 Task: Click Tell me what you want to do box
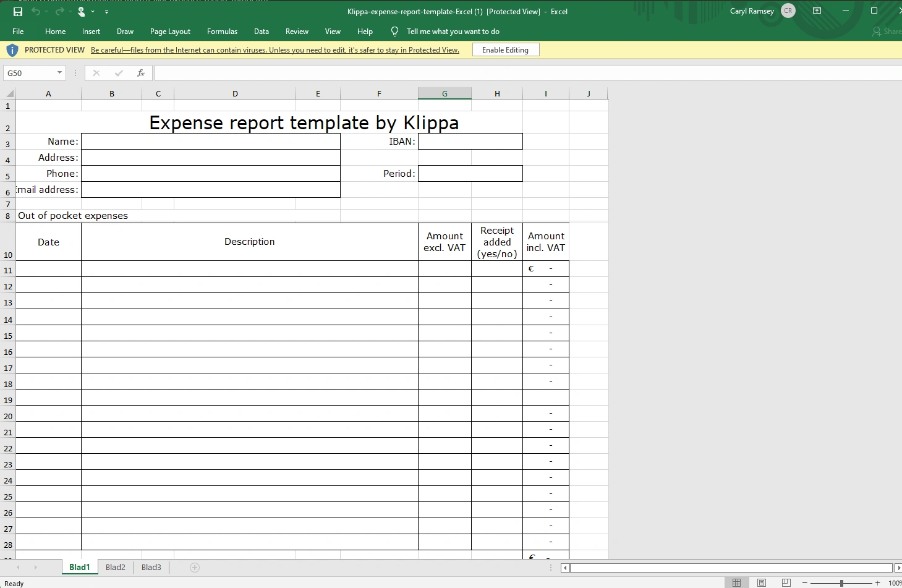click(x=453, y=32)
